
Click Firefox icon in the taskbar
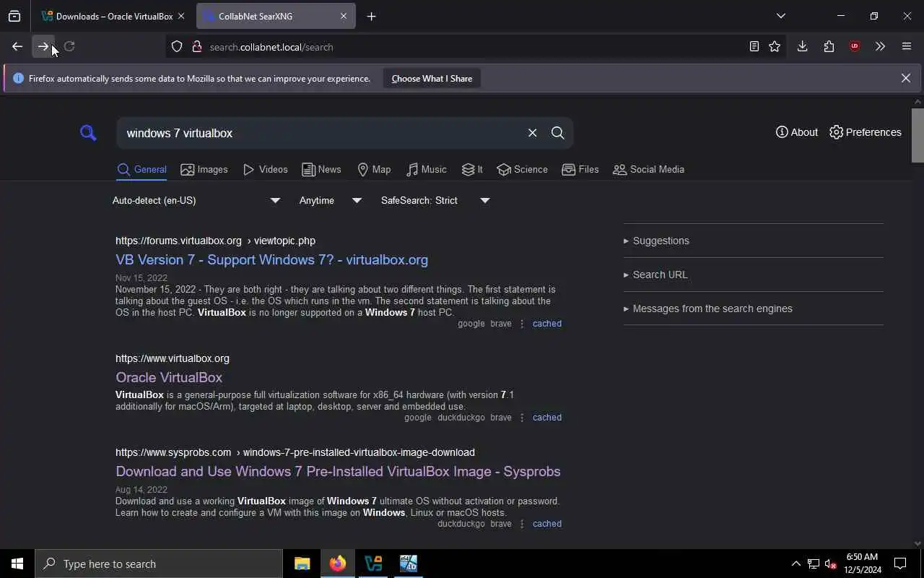coord(337,564)
